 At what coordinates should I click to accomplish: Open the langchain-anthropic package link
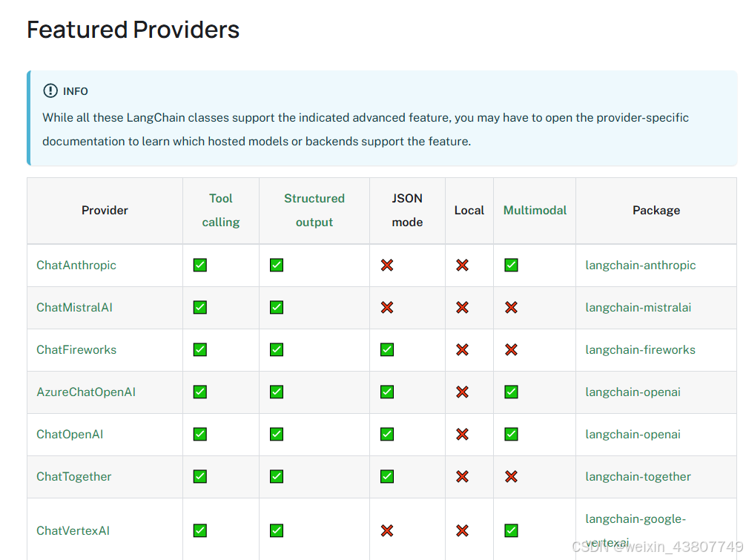click(641, 265)
